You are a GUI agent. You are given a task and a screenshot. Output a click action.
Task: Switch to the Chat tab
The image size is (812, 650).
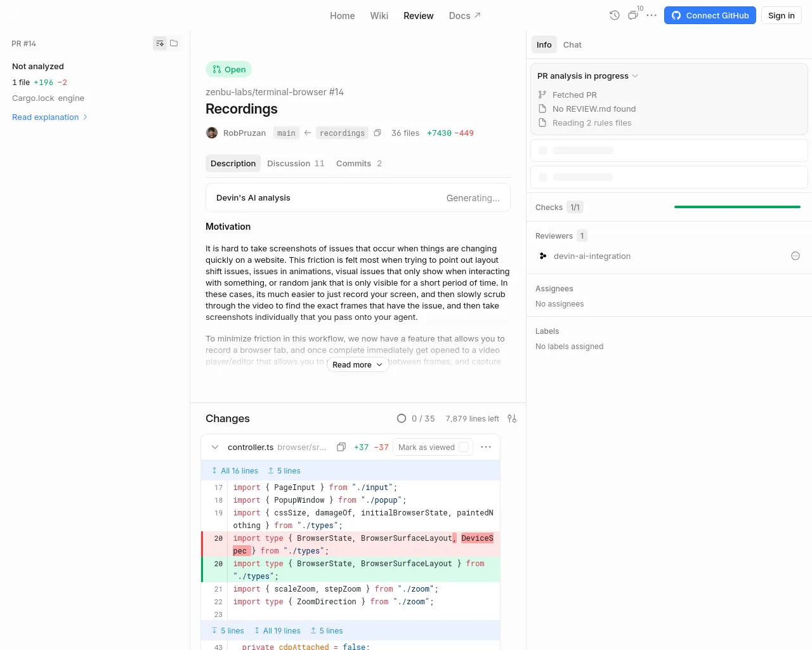(x=572, y=44)
